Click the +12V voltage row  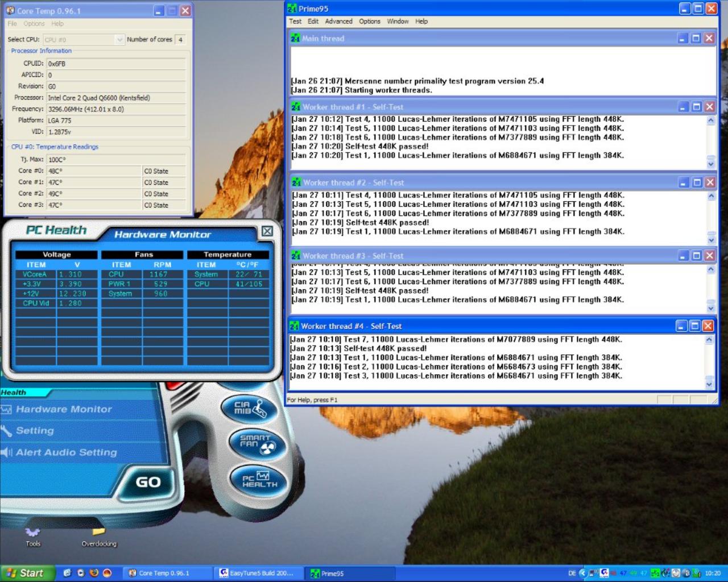click(x=56, y=294)
